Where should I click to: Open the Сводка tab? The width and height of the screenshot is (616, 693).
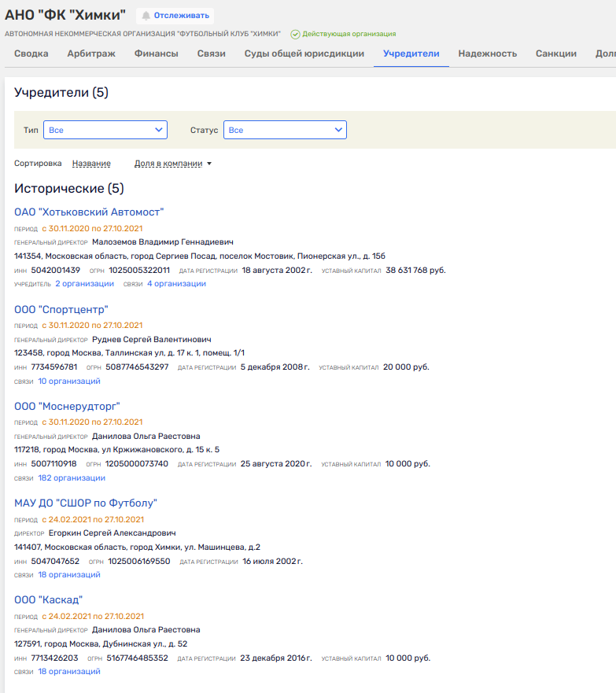pyautogui.click(x=31, y=53)
